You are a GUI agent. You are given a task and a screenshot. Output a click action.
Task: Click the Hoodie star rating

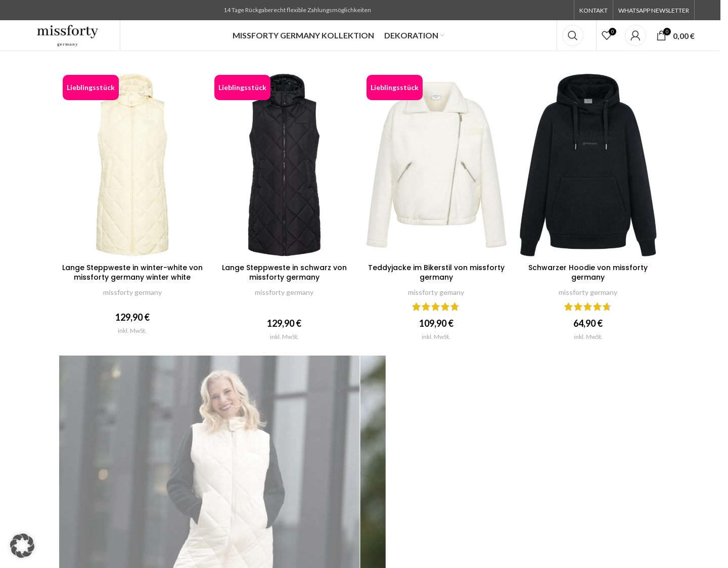tap(588, 307)
